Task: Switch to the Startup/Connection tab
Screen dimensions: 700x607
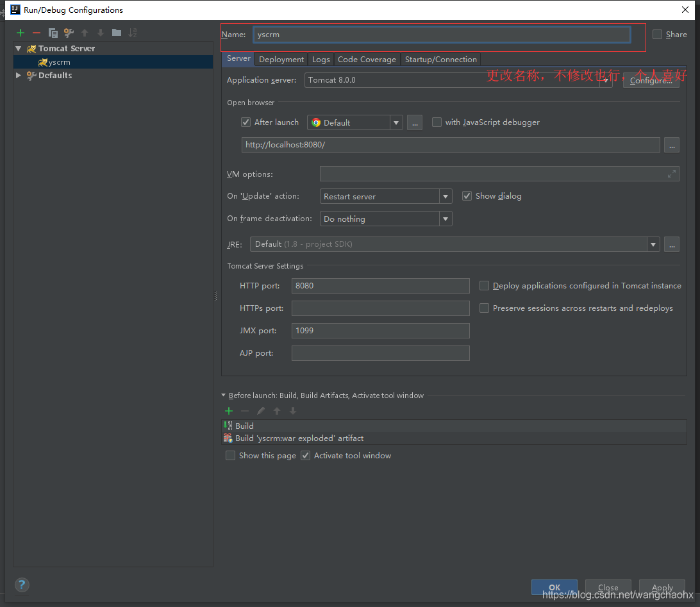Action: click(x=440, y=60)
